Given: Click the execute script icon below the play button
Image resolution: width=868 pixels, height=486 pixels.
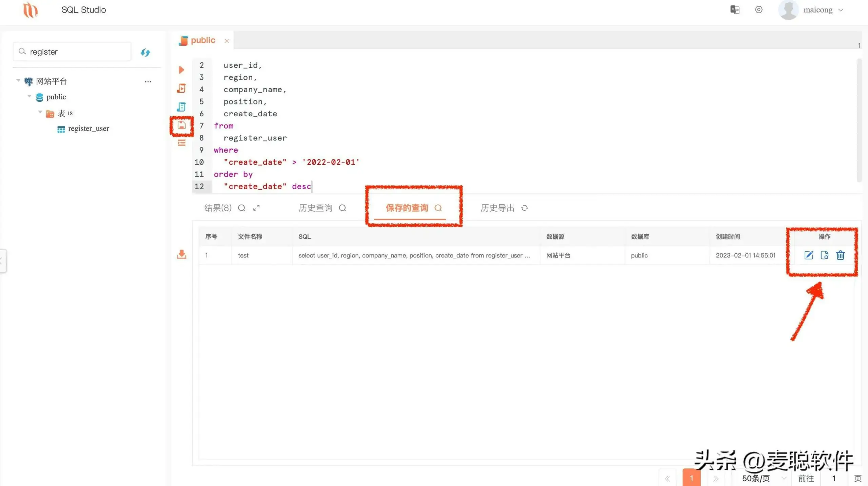Looking at the screenshot, I should [182, 88].
